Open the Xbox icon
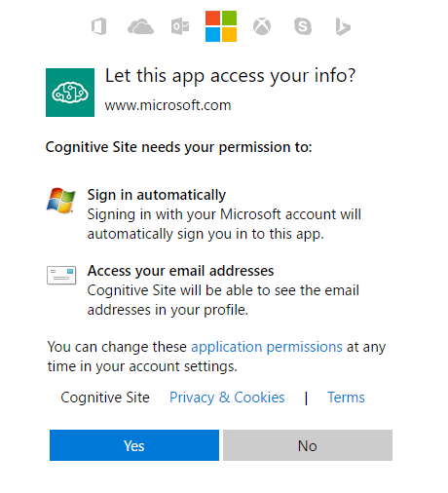 (262, 26)
